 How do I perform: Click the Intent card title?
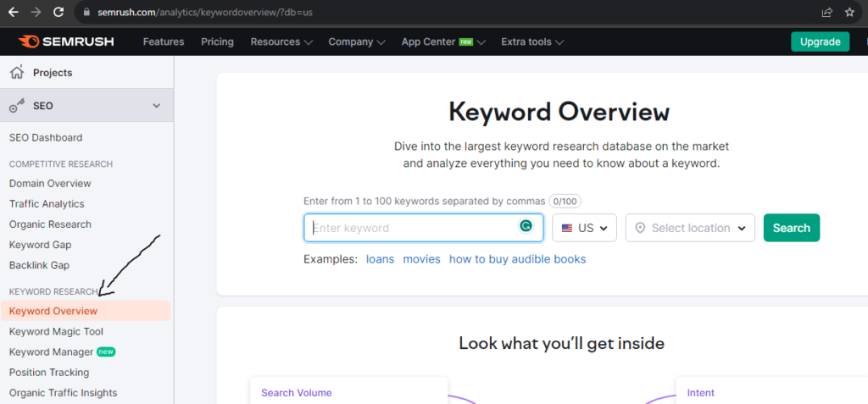[701, 393]
